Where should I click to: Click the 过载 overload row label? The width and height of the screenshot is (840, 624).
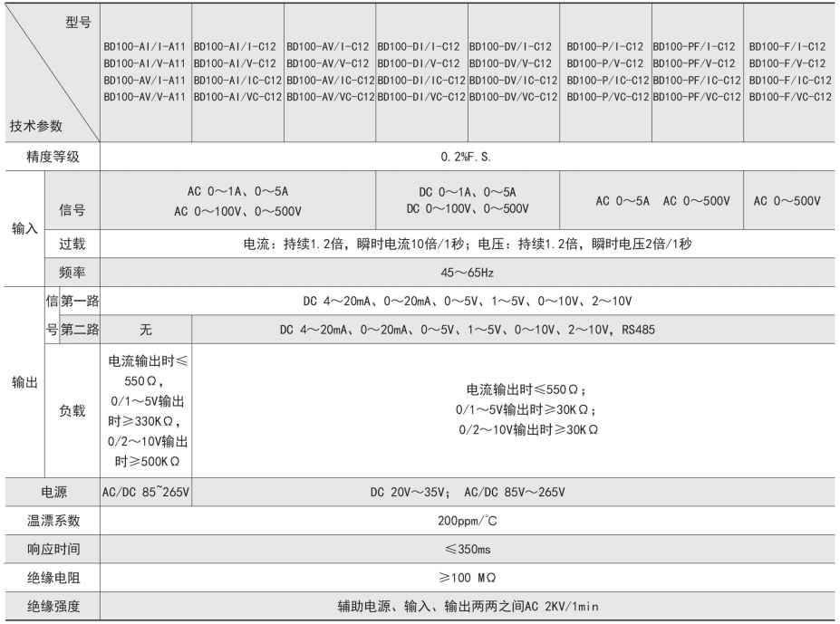click(x=72, y=245)
